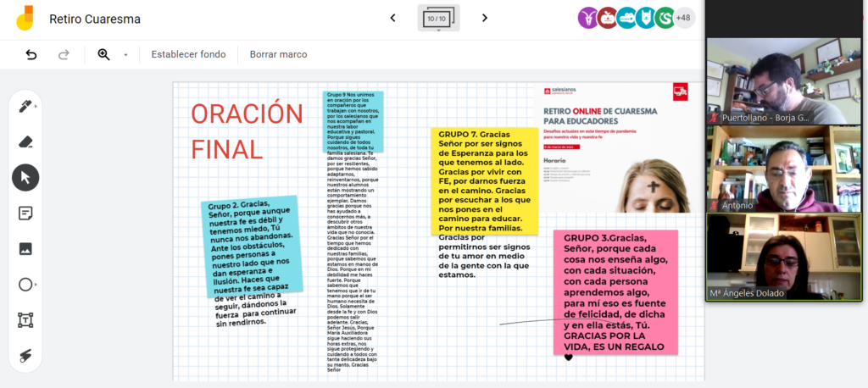Select the Text box tool
Image resolution: width=868 pixels, height=388 pixels.
pyautogui.click(x=25, y=320)
